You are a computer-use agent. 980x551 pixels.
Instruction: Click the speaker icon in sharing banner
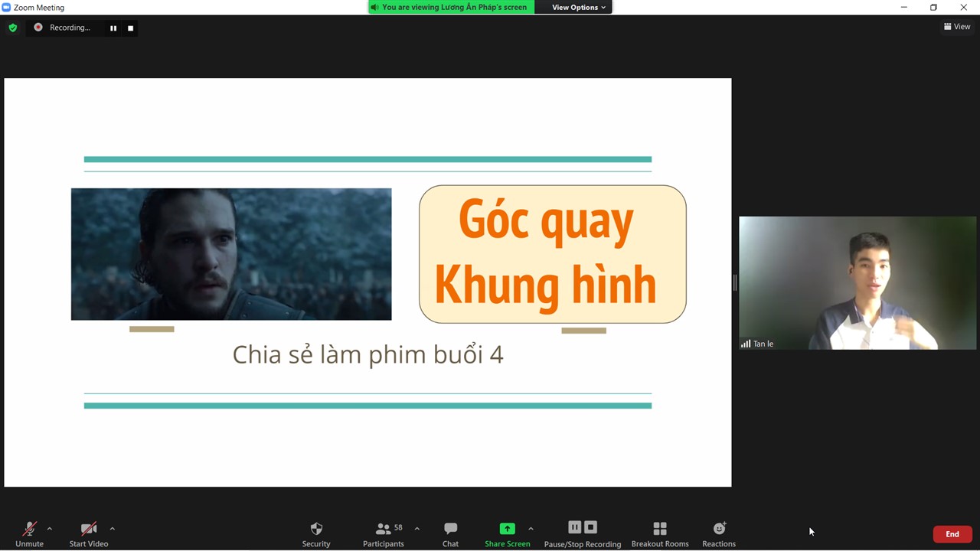tap(374, 7)
